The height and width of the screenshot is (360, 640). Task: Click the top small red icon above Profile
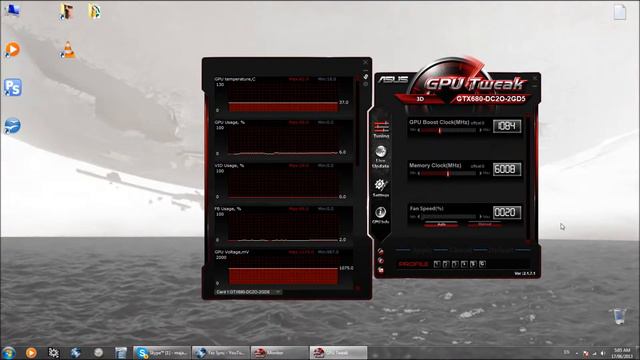tap(380, 251)
